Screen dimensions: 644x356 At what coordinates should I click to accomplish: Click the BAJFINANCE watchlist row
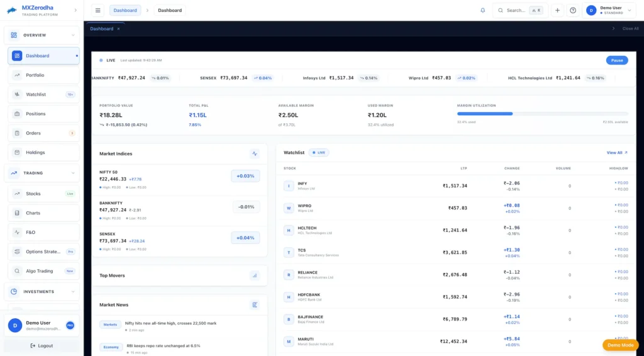click(456, 319)
